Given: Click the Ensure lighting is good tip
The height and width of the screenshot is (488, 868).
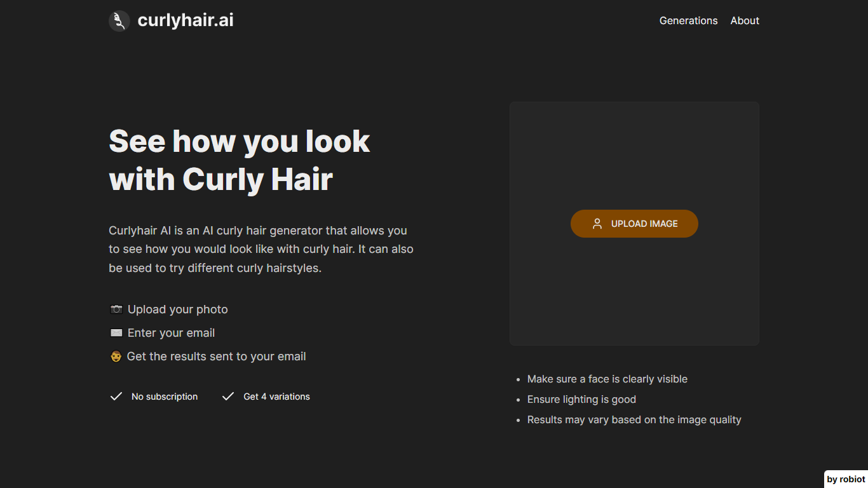Looking at the screenshot, I should [581, 399].
